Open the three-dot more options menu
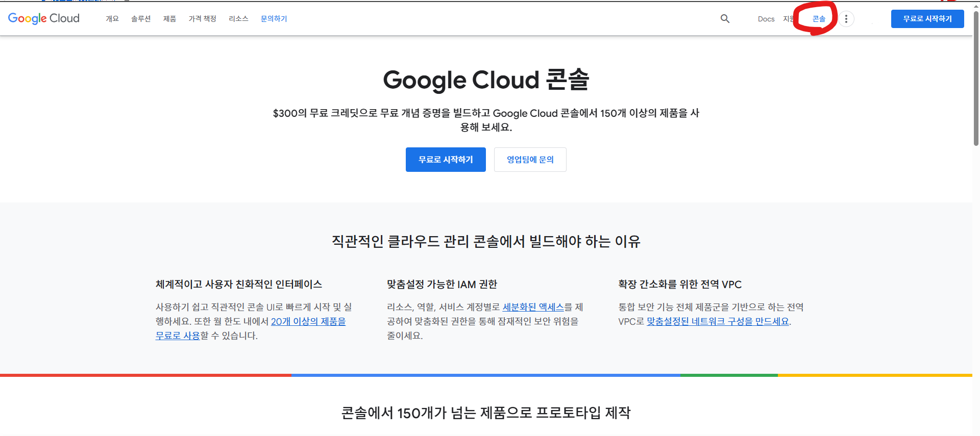980x436 pixels. (846, 19)
